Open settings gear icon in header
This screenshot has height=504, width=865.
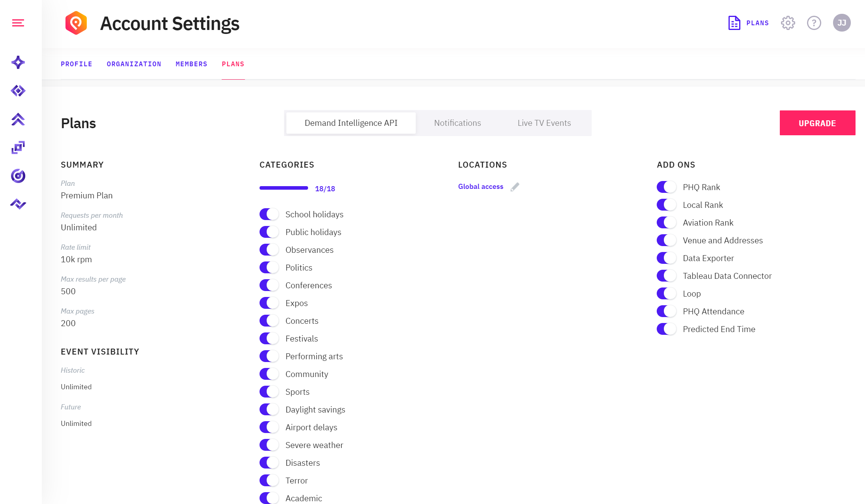pyautogui.click(x=788, y=23)
